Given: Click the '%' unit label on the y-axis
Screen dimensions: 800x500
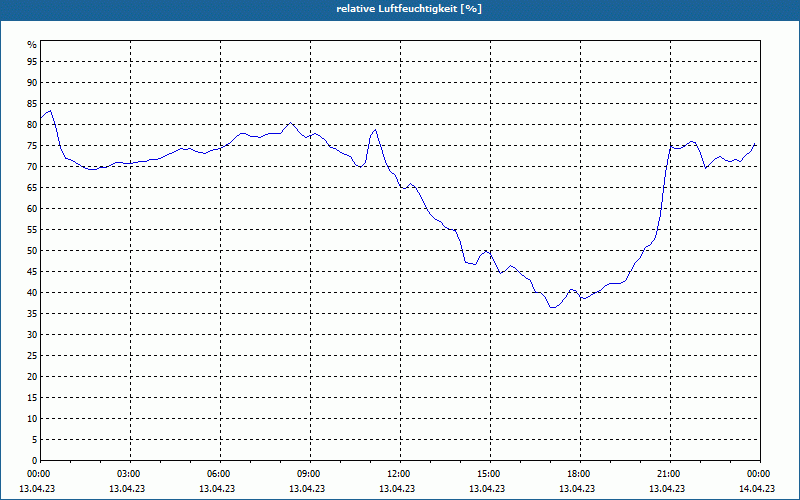Looking at the screenshot, I should (x=32, y=45).
